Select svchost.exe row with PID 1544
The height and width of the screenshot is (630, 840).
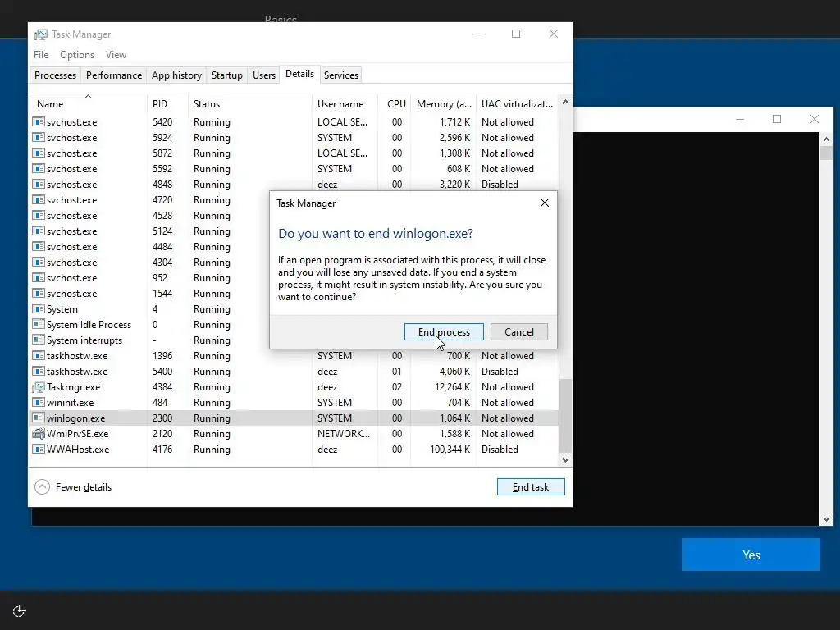click(150, 293)
